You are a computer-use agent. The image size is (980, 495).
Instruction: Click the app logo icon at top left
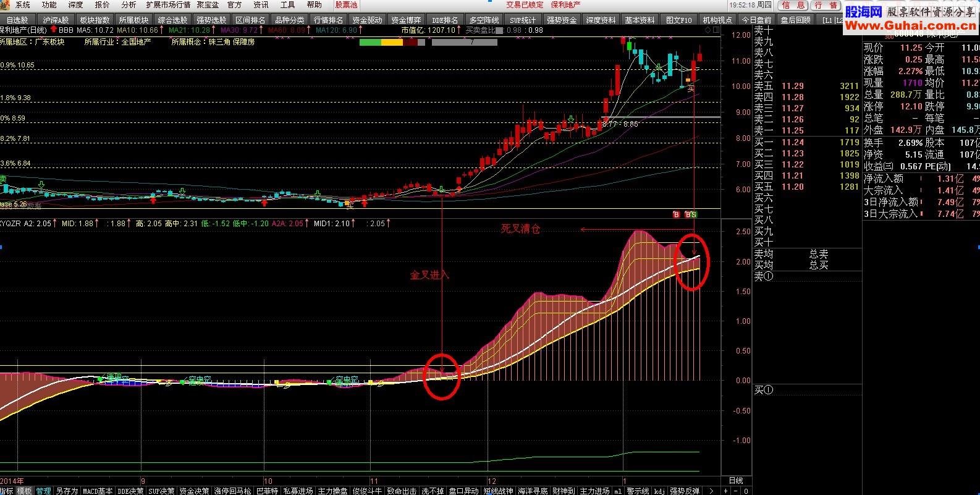[6, 4]
